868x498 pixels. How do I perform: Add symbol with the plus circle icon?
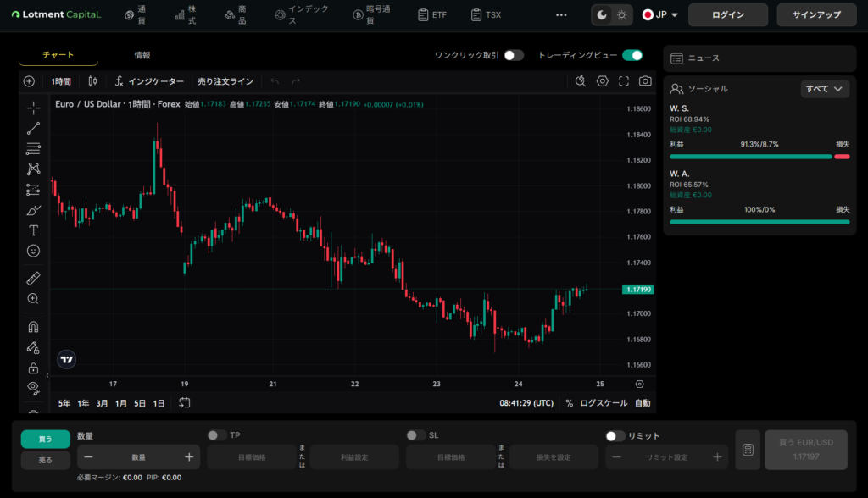pyautogui.click(x=30, y=81)
